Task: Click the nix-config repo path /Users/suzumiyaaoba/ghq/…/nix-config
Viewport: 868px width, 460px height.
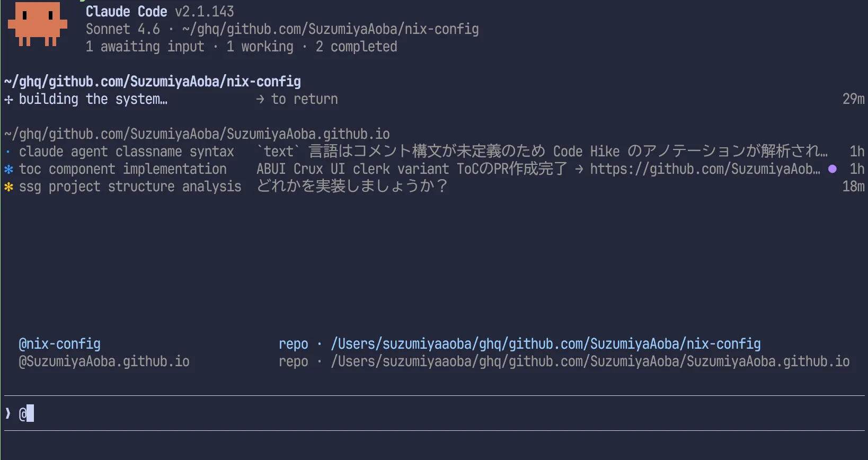Action: 546,344
